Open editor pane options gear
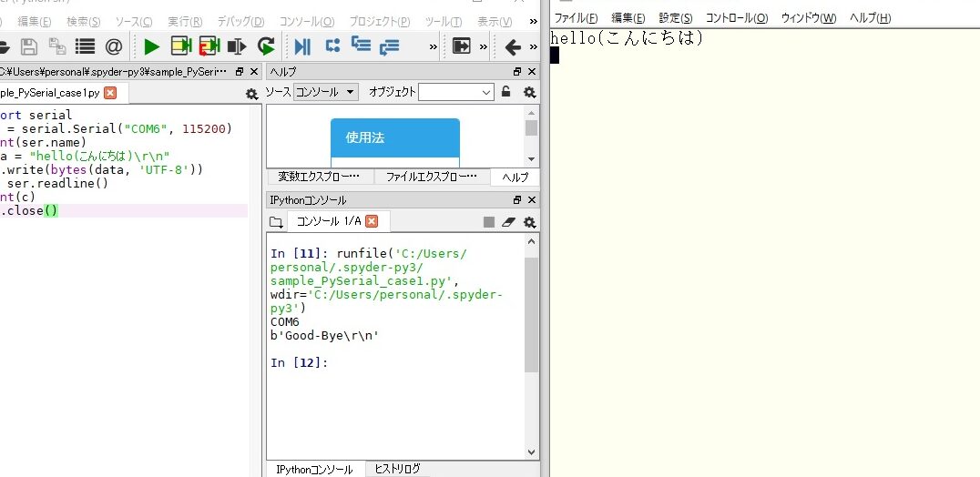Image resolution: width=980 pixels, height=477 pixels. point(251,94)
